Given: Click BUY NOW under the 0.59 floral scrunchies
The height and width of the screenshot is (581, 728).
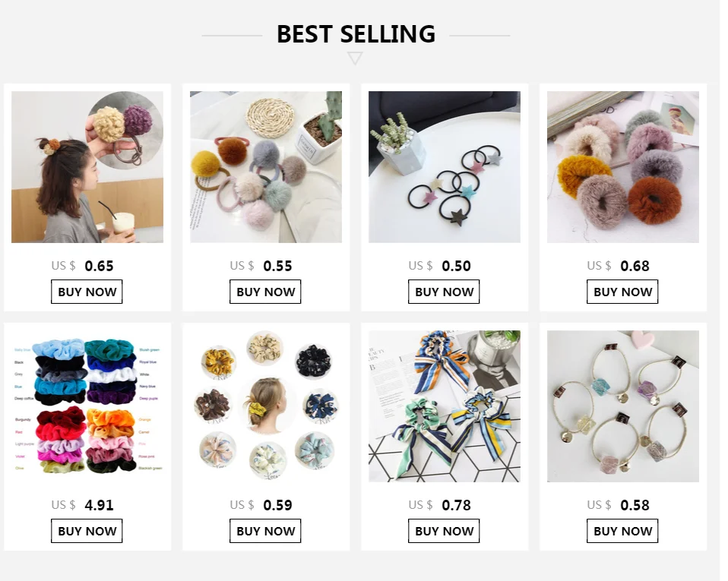Looking at the screenshot, I should pyautogui.click(x=265, y=530).
